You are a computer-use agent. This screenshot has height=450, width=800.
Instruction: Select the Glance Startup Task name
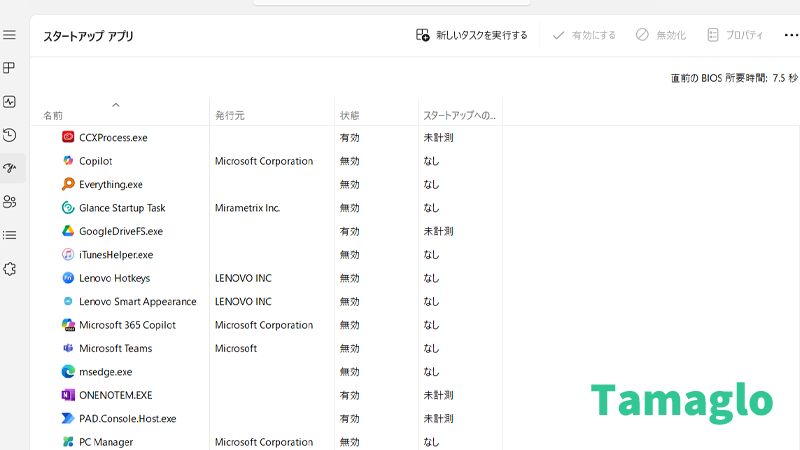[x=122, y=208]
